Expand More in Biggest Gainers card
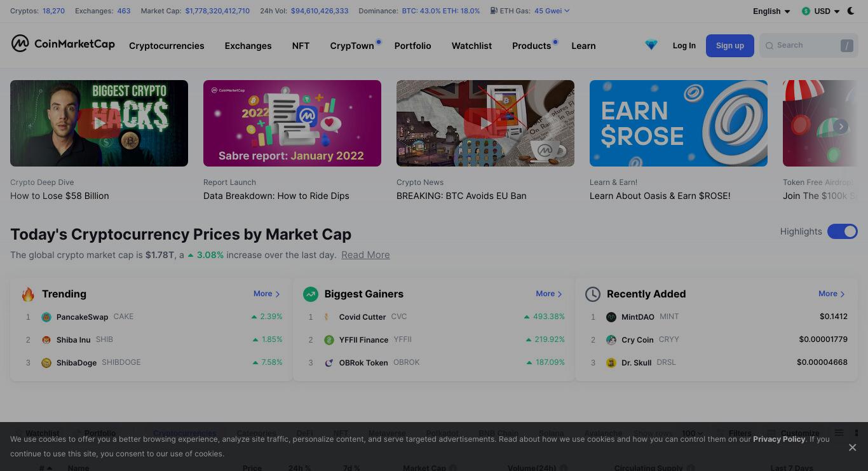Image resolution: width=868 pixels, height=471 pixels. (x=549, y=294)
